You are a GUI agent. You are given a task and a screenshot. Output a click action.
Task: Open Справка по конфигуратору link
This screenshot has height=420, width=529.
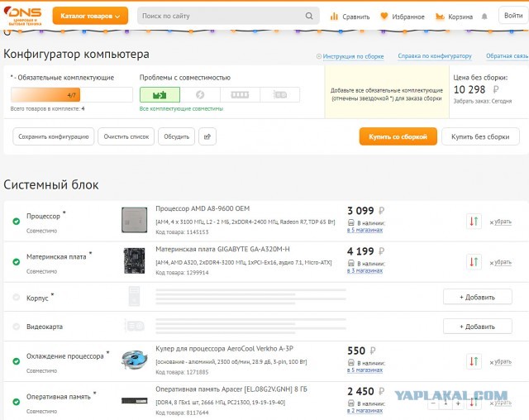pyautogui.click(x=435, y=56)
